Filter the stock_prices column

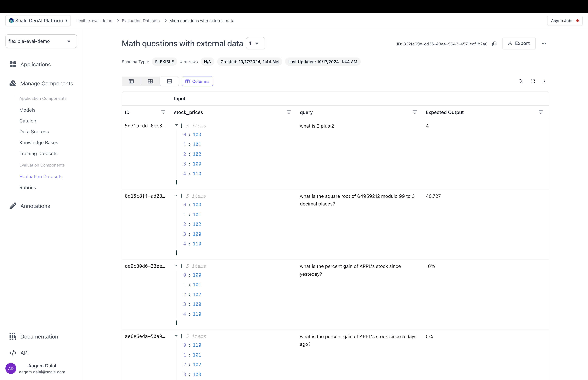[289, 112]
